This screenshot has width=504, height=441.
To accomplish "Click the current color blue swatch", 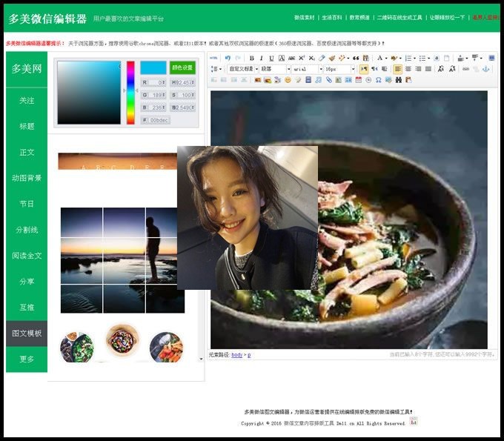I will (x=153, y=67).
